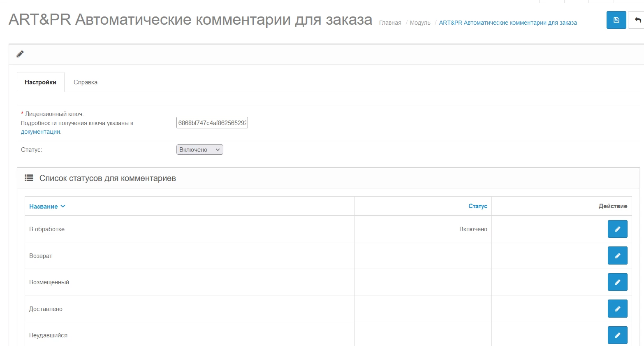Select the Доставлено row name

pyautogui.click(x=46, y=309)
